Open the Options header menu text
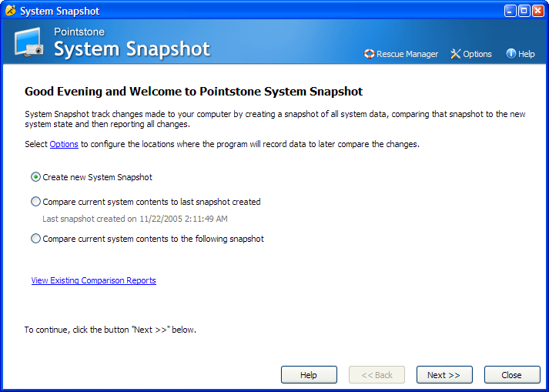 [x=477, y=54]
